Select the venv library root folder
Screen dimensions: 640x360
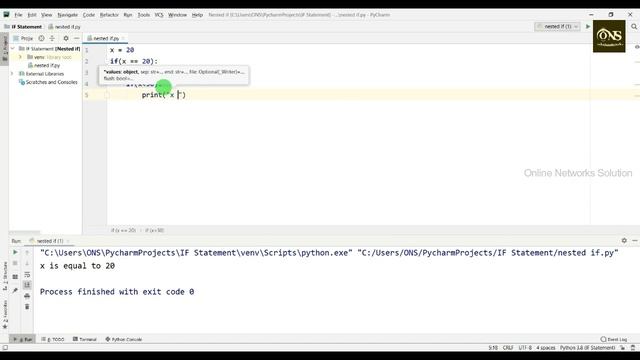pos(49,57)
